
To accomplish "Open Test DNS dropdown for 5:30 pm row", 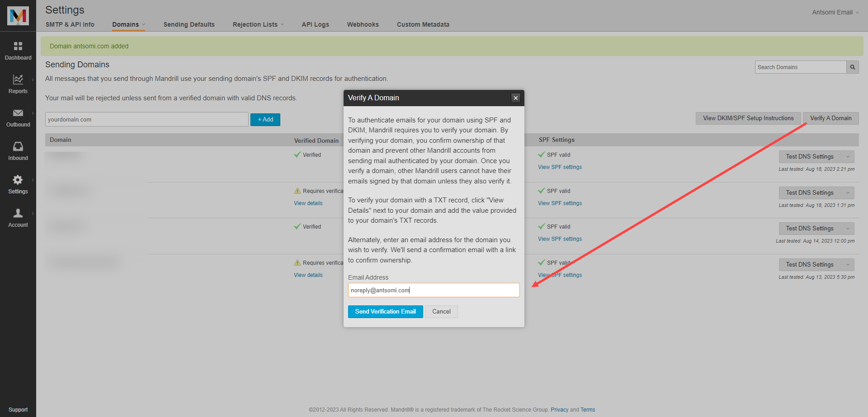I will (x=848, y=265).
